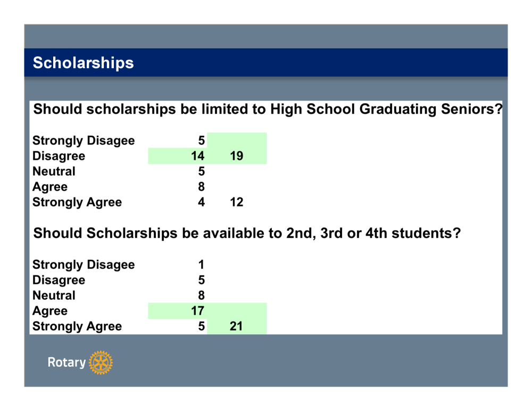The height and width of the screenshot is (411, 532).
Task: Select the green highlighted total 19
Action: (236, 156)
